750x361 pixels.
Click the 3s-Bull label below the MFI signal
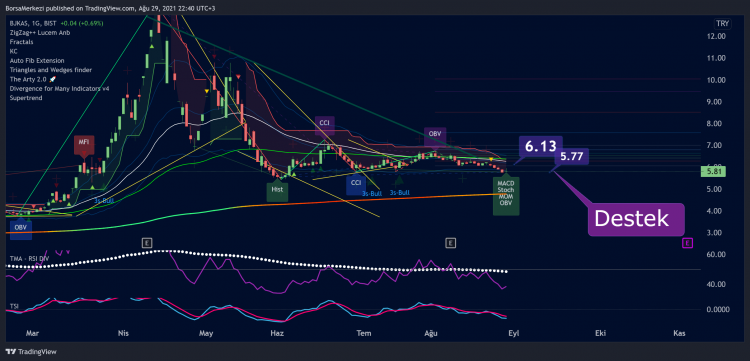103,201
